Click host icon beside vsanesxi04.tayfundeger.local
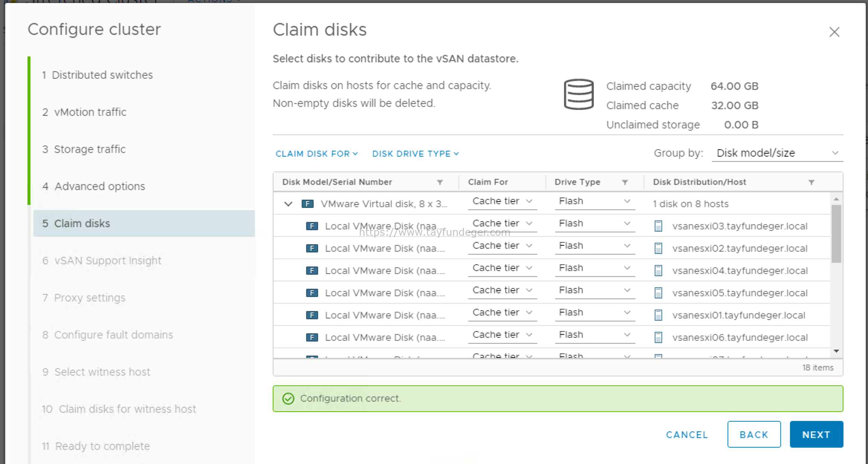The width and height of the screenshot is (868, 464). pyautogui.click(x=658, y=271)
